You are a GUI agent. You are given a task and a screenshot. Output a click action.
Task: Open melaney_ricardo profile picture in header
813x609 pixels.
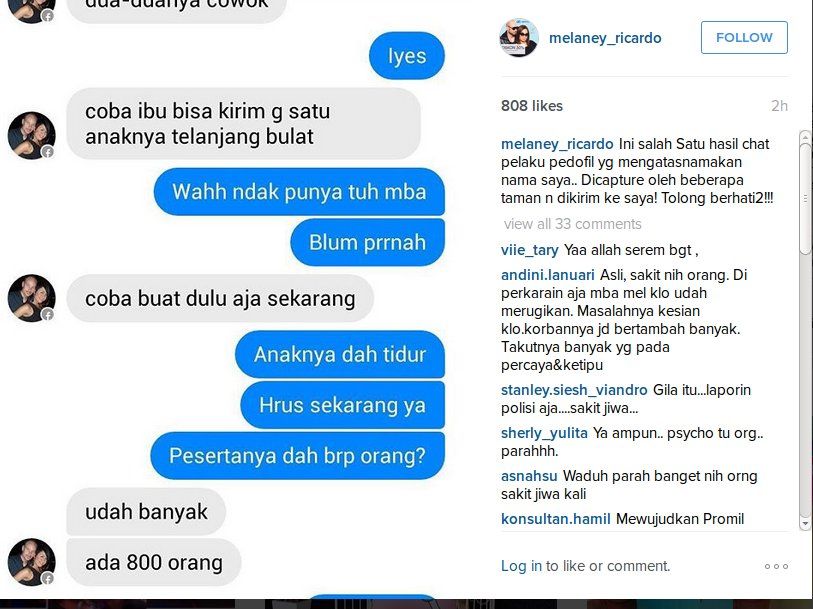click(x=518, y=37)
